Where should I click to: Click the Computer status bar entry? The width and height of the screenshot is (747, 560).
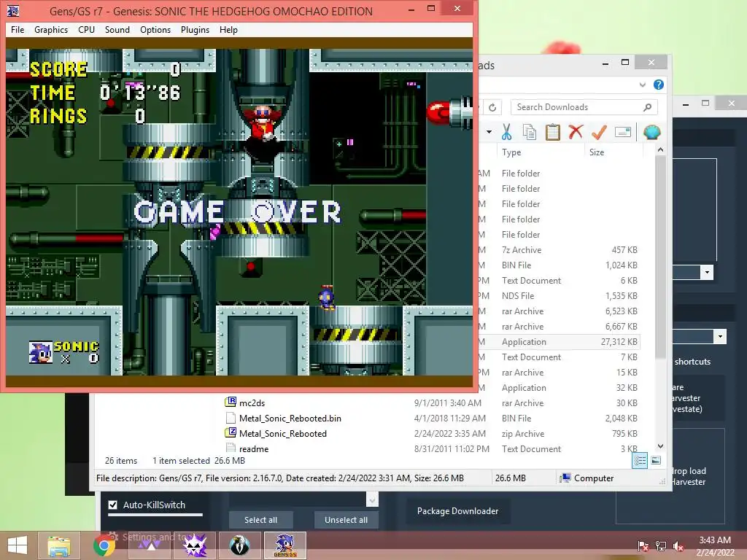587,478
